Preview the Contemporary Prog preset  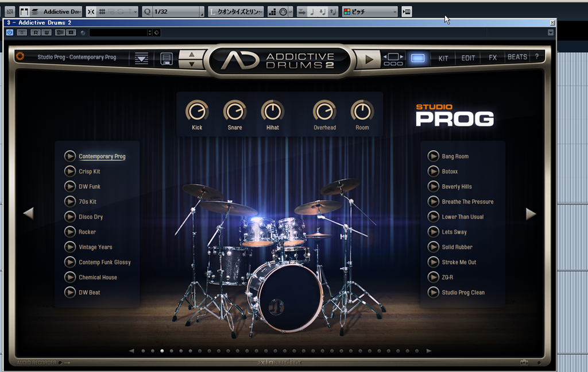point(69,156)
